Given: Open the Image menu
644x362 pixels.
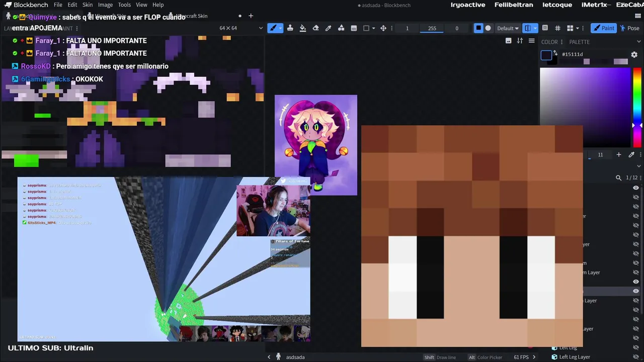Looking at the screenshot, I should pyautogui.click(x=105, y=5).
